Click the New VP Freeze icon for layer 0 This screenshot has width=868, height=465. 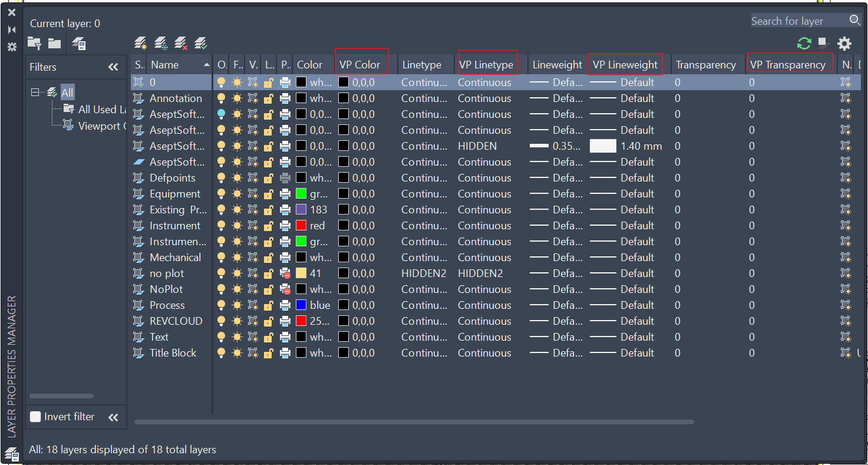point(846,83)
